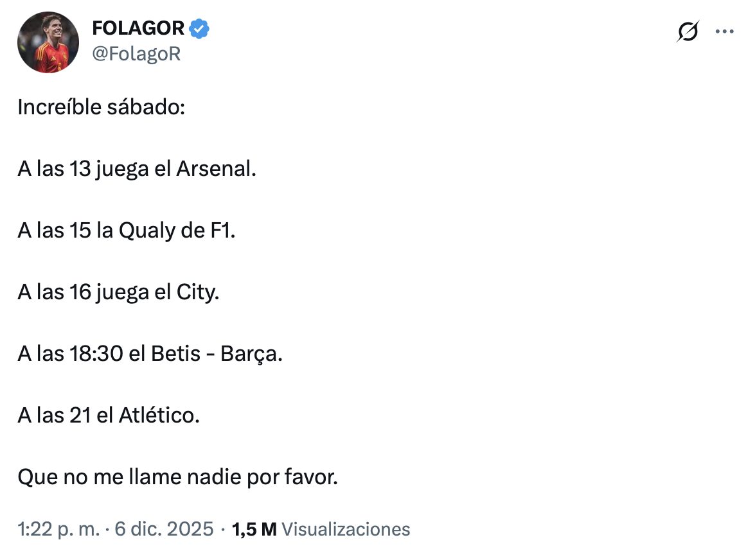
Task: Click the blue verified badge
Action: click(x=199, y=28)
